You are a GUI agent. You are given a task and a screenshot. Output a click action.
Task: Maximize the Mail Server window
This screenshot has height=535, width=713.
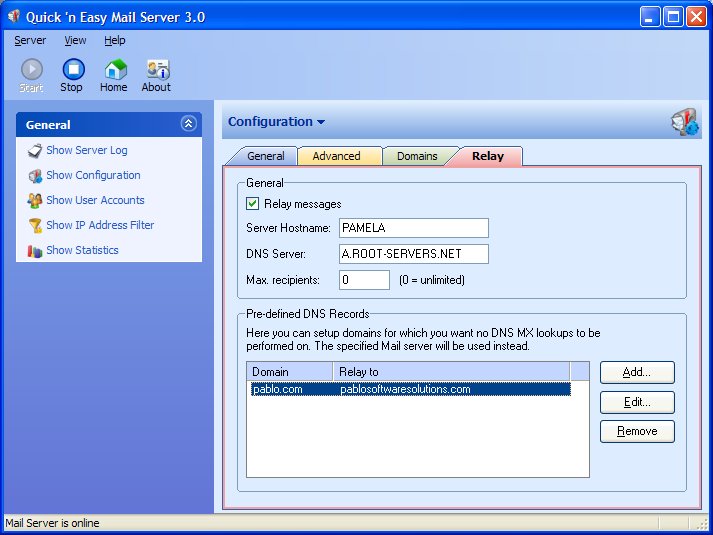(x=673, y=17)
